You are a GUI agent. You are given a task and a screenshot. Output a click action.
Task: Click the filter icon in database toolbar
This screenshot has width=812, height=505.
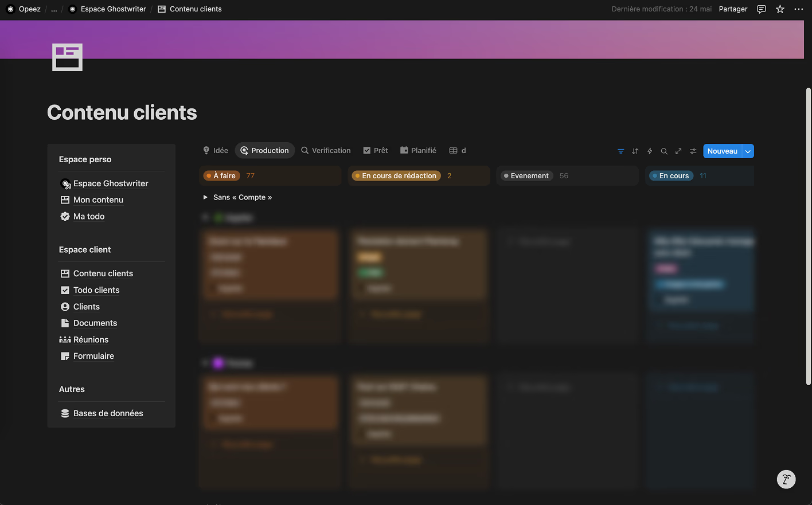coord(620,151)
